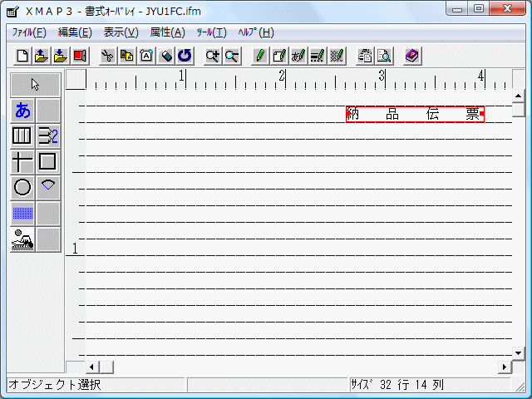Click the pencil with page icon
The width and height of the screenshot is (532, 399).
pyautogui.click(x=279, y=56)
